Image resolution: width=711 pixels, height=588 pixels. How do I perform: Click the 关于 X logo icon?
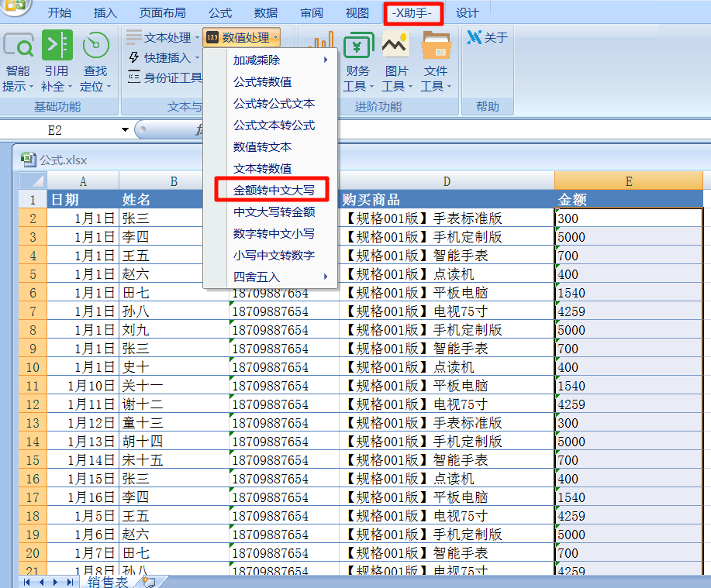pos(475,37)
